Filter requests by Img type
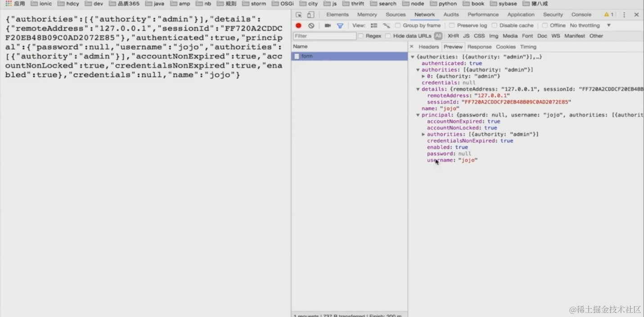644x317 pixels. 494,36
